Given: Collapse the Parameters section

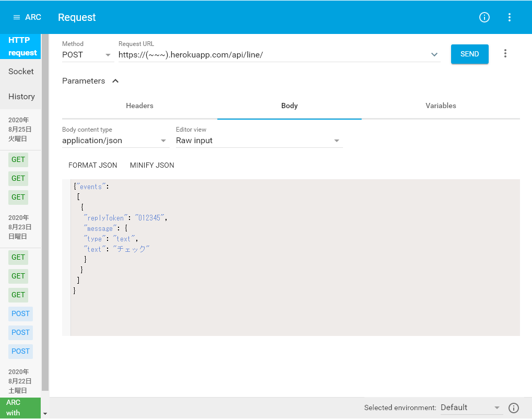Looking at the screenshot, I should [x=115, y=81].
